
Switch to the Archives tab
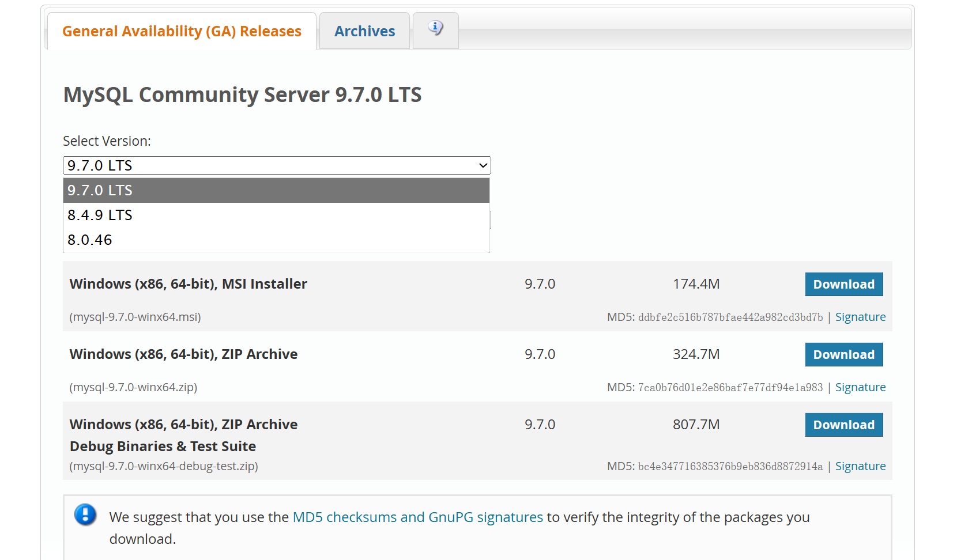(364, 31)
